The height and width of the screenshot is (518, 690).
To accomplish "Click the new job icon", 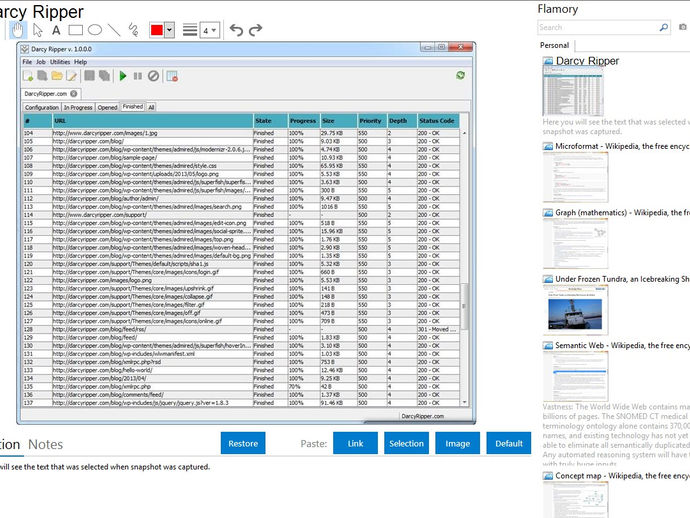I will coord(28,76).
